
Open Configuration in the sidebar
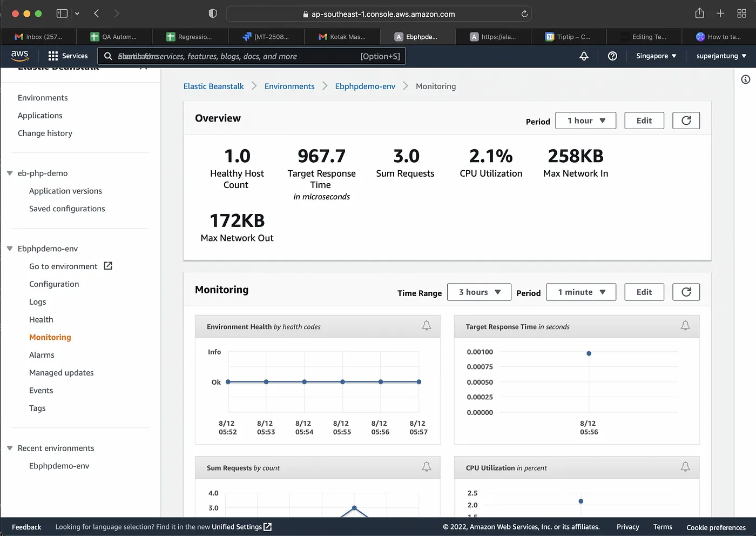tap(54, 284)
